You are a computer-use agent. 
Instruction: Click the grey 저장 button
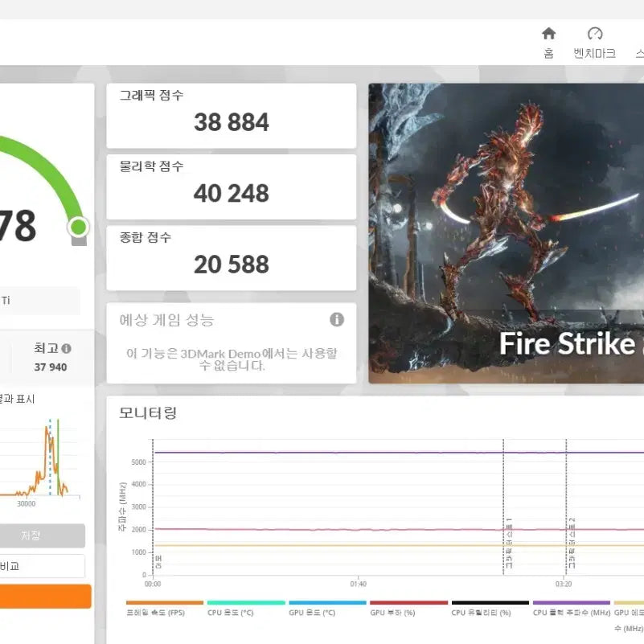(x=41, y=535)
